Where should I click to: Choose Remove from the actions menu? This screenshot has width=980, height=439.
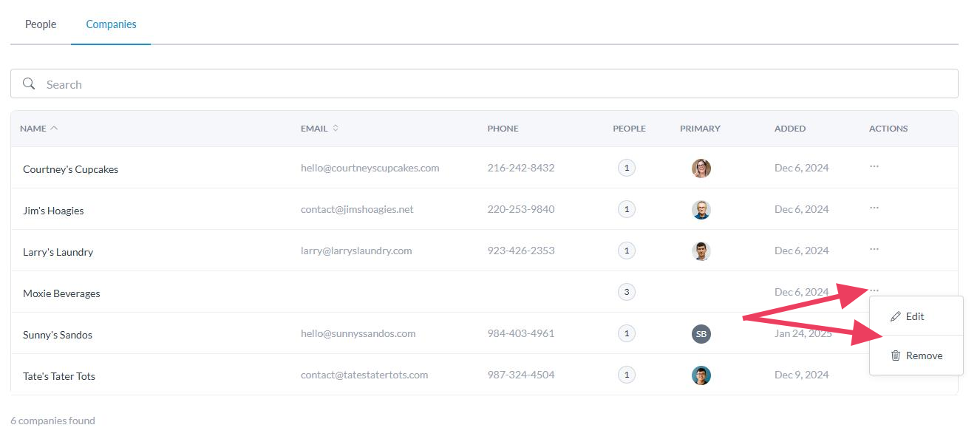click(x=916, y=355)
